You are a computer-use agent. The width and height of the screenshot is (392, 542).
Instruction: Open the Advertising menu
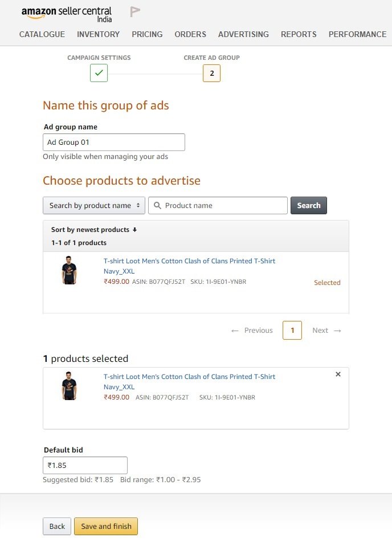click(x=243, y=34)
